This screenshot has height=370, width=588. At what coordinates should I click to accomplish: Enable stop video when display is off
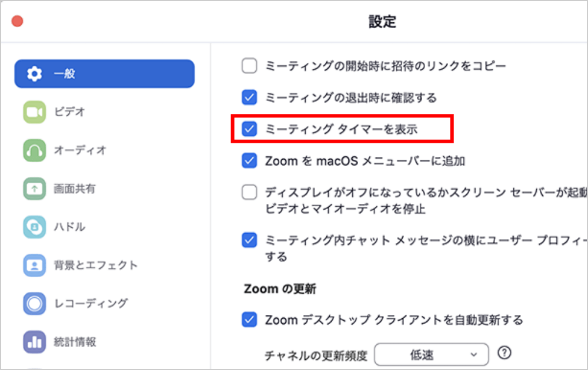coord(250,192)
